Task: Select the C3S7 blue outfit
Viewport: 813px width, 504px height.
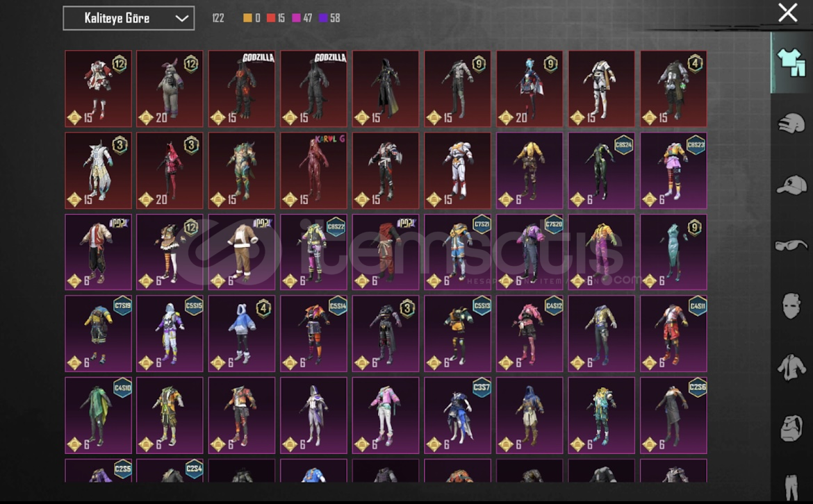Action: [457, 415]
